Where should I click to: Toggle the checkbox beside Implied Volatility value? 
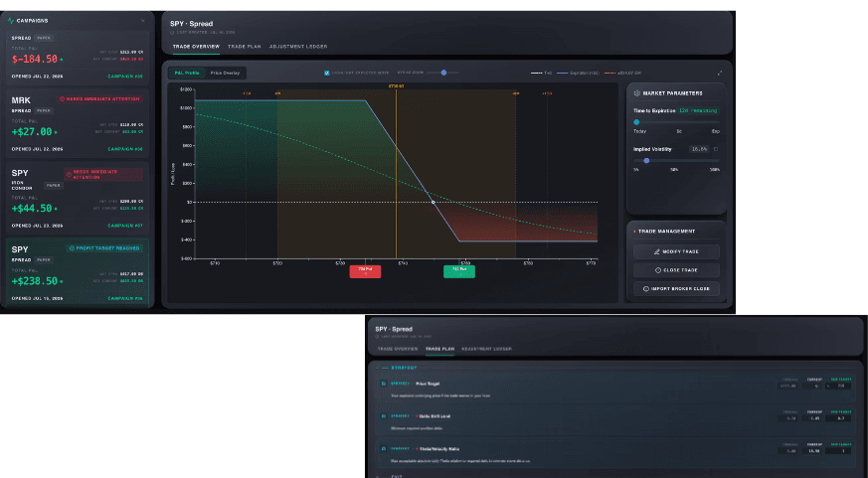pos(716,149)
